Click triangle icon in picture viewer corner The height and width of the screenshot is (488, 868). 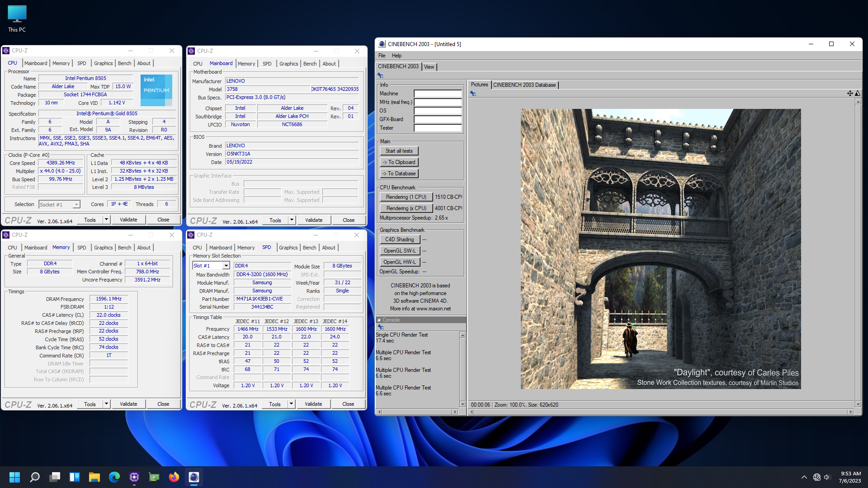(x=858, y=94)
